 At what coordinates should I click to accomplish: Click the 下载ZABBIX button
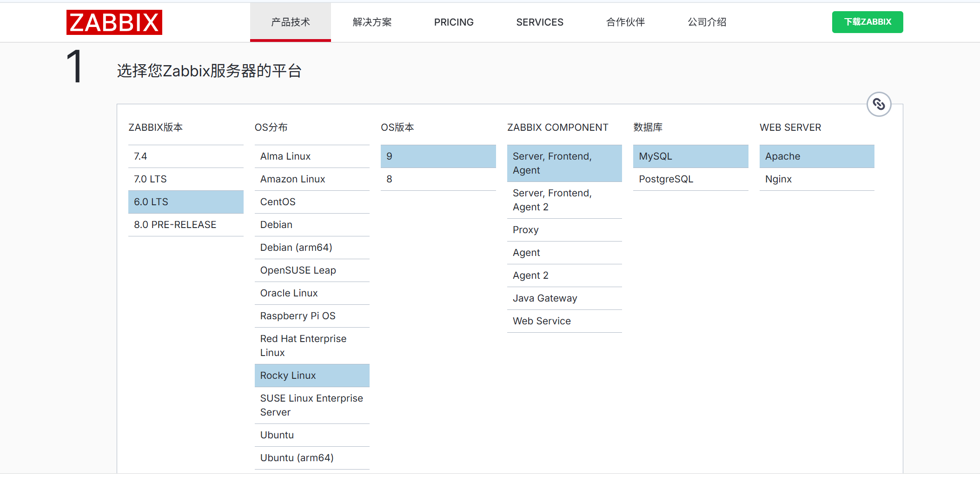point(867,22)
